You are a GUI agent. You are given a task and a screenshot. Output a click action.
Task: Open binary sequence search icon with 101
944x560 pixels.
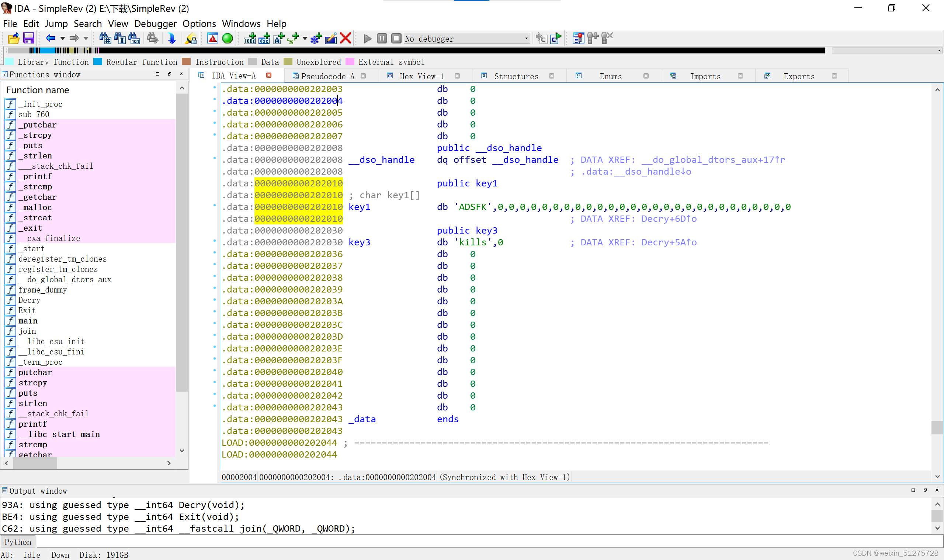tap(135, 38)
